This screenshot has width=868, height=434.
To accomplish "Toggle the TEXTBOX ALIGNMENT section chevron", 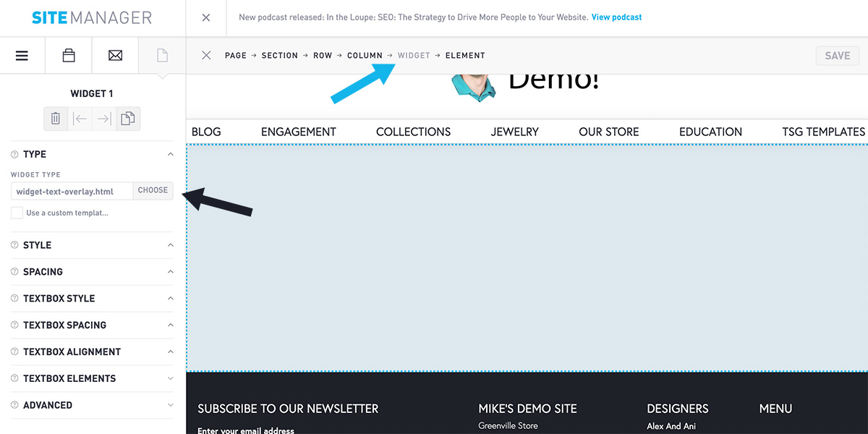I will [x=170, y=352].
